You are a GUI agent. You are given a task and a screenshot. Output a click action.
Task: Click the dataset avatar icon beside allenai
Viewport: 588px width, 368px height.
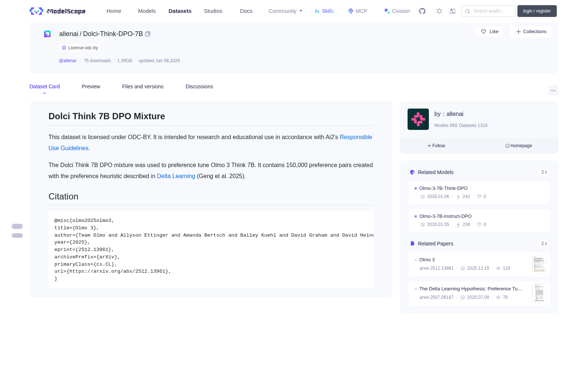47,34
